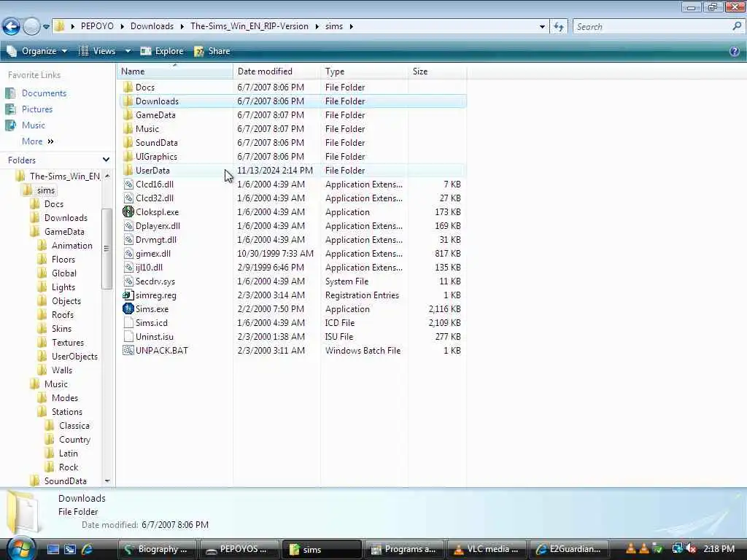Switch to E2Guardian taskbar button
Screen dimensions: 747x560
coord(569,550)
